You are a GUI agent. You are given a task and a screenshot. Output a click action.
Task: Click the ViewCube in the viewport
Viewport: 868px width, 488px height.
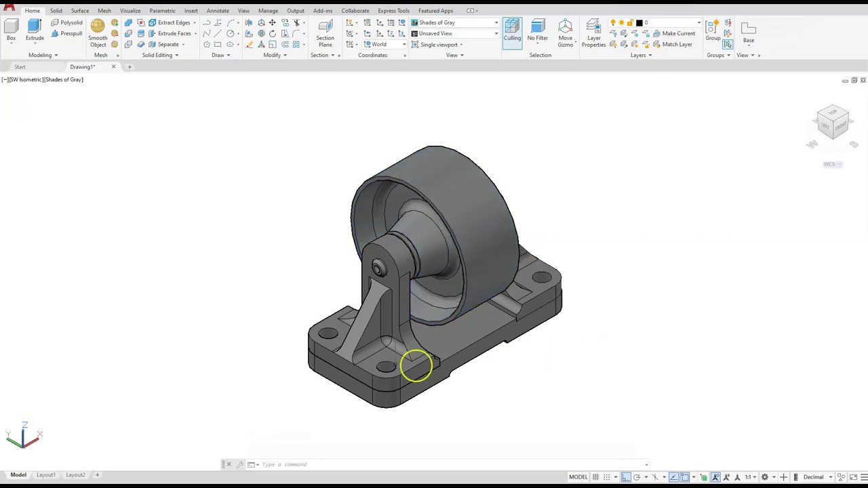coord(833,123)
